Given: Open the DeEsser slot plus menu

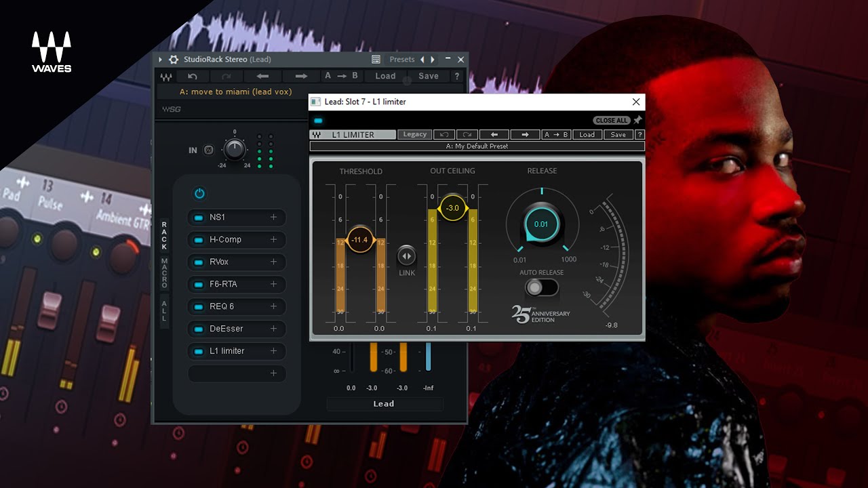Looking at the screenshot, I should (x=274, y=329).
